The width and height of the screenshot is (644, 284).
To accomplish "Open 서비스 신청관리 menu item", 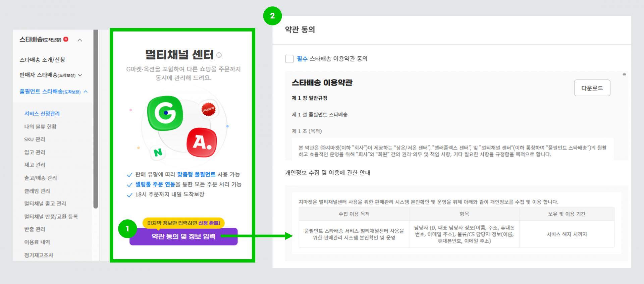I will tap(42, 114).
